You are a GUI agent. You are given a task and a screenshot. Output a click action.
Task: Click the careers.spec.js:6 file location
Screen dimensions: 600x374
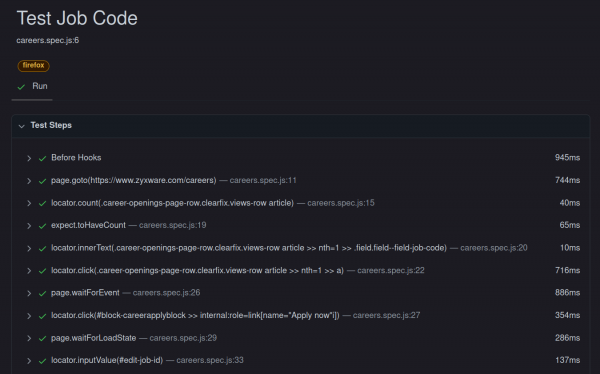(48, 40)
